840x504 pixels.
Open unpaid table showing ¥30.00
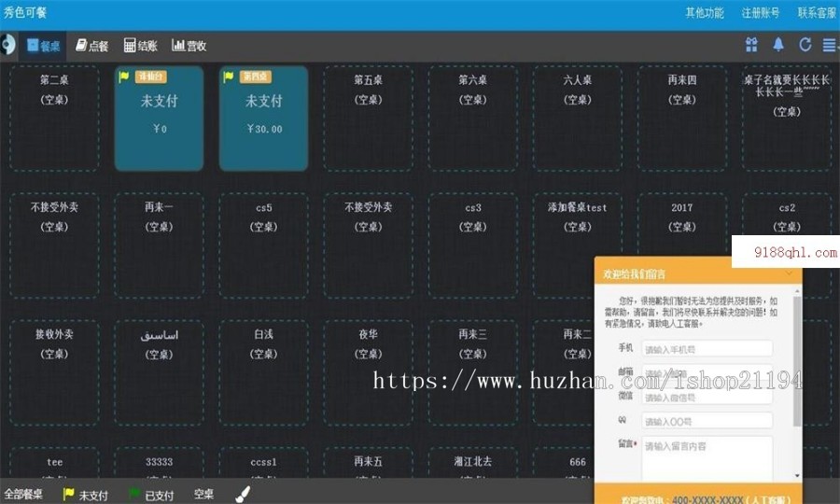click(x=263, y=119)
